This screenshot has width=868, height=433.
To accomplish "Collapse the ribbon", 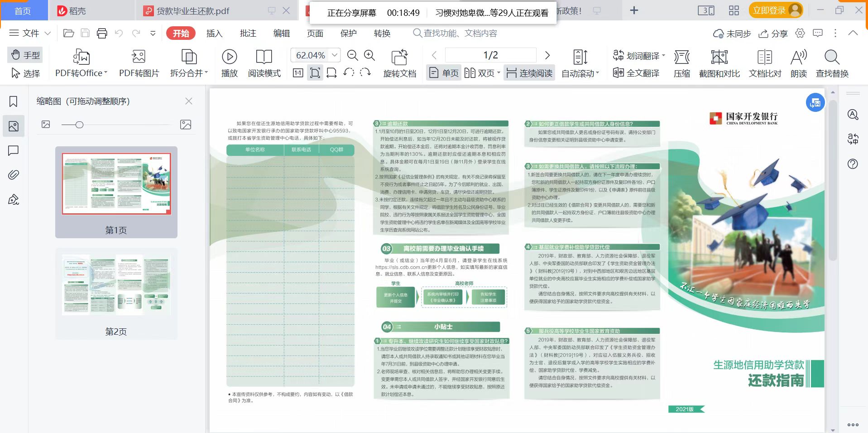I will pos(853,33).
